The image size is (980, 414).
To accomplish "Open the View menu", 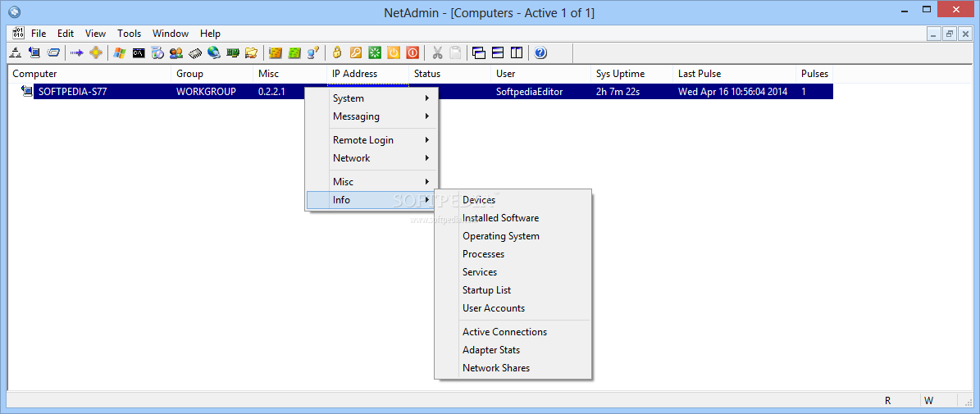I will tap(96, 34).
